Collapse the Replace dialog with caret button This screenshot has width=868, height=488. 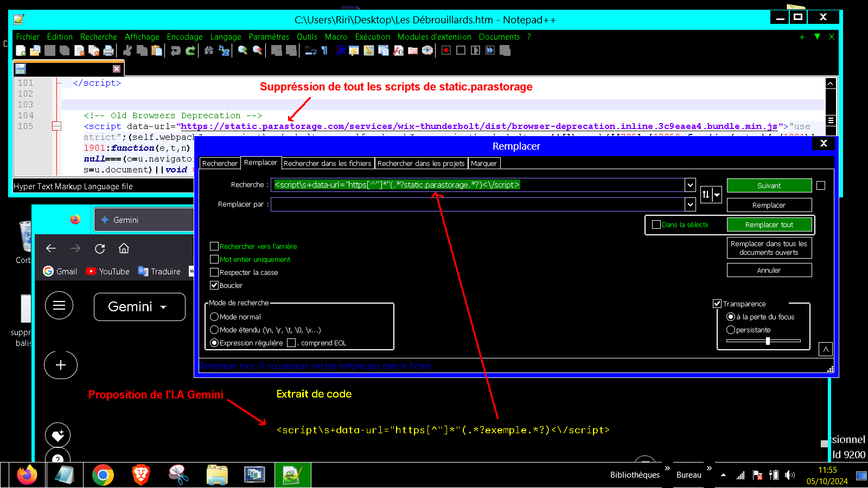tap(826, 349)
